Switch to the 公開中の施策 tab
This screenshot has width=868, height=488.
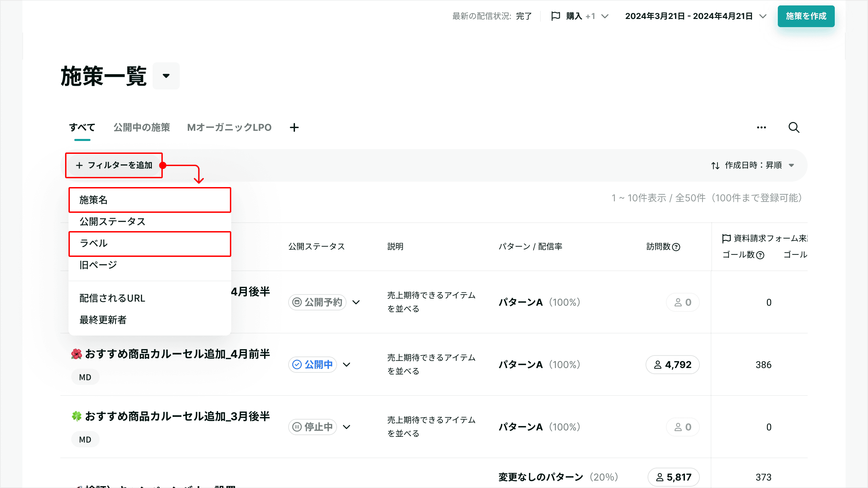tap(141, 128)
